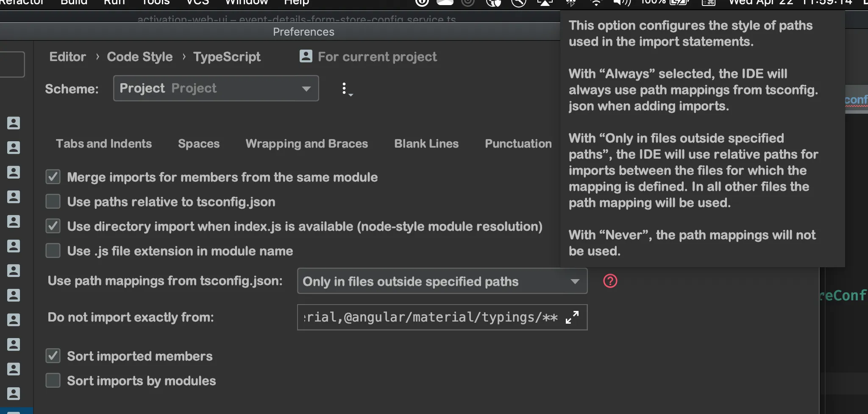Enable Use paths relative to tsconfig.json

tap(53, 201)
